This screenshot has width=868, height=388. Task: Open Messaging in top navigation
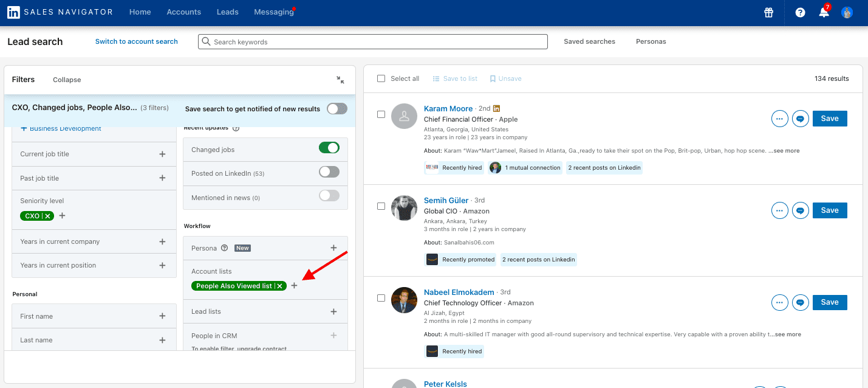[x=274, y=12]
